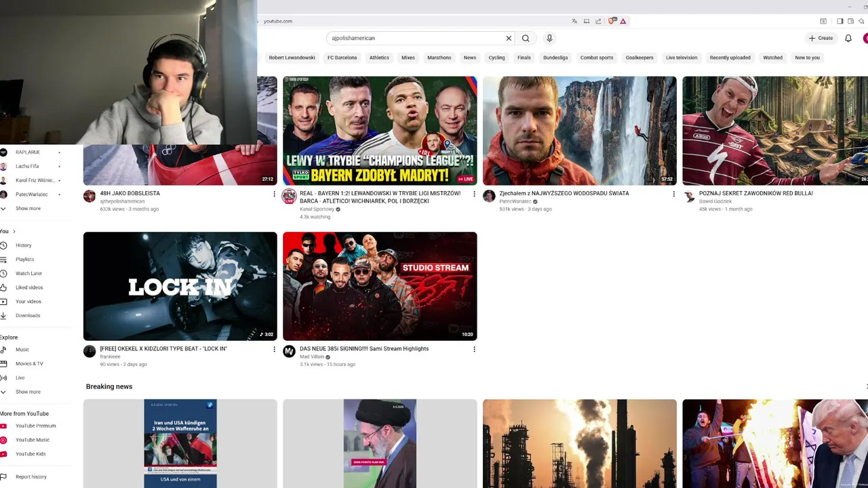Viewport: 868px width, 488px height.
Task: Select the FC Barcelona filter chip
Action: point(342,58)
